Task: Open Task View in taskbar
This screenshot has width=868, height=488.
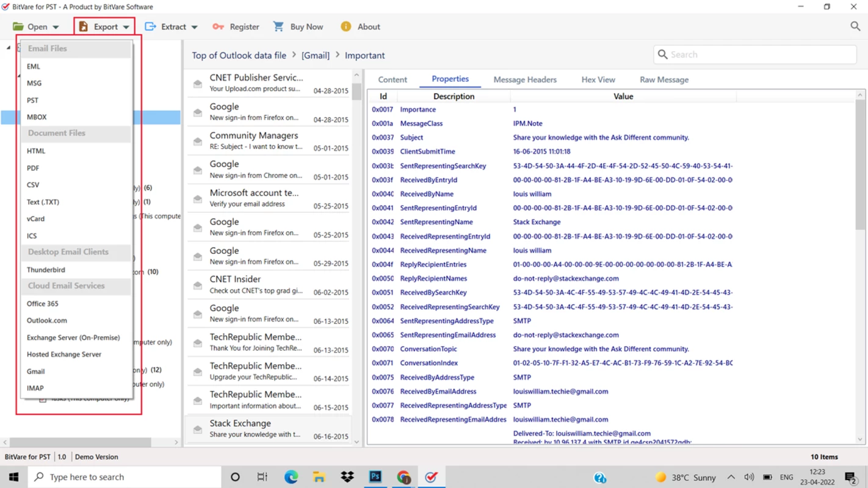Action: coord(262,477)
